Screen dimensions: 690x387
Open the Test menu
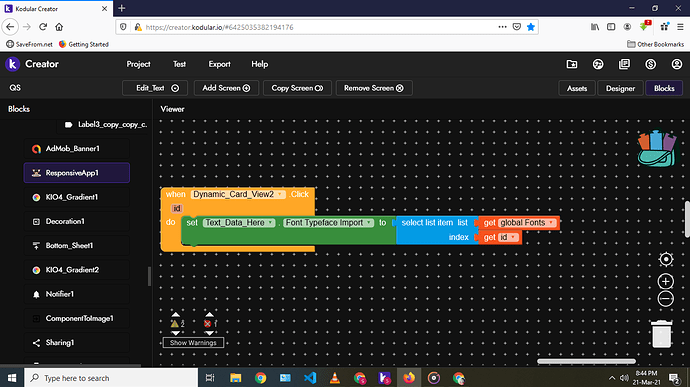click(x=179, y=64)
